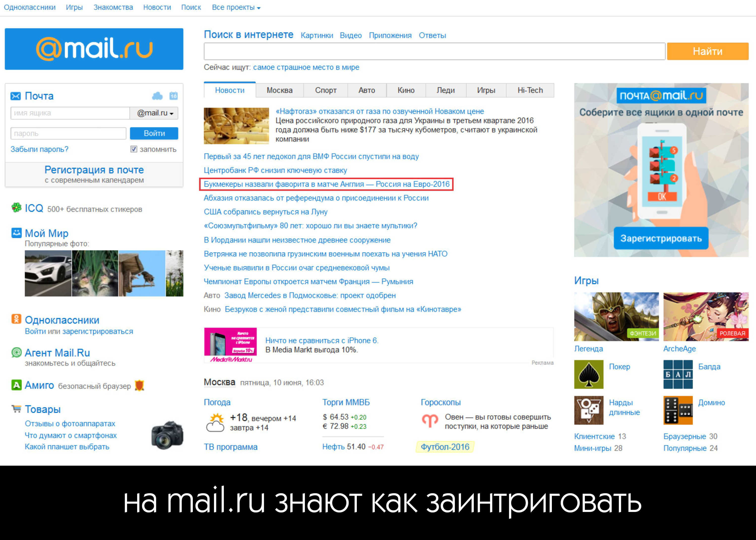
Task: Click the Забыли пароль? link
Action: (39, 149)
